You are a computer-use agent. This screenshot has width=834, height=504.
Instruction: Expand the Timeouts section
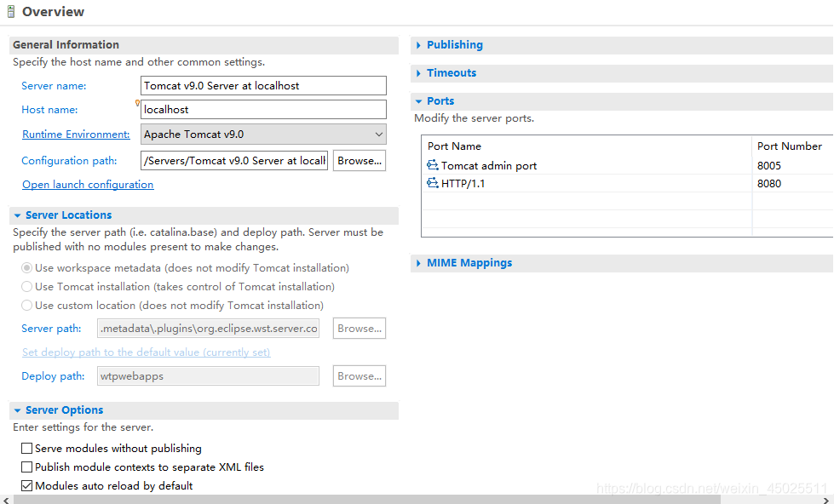418,73
